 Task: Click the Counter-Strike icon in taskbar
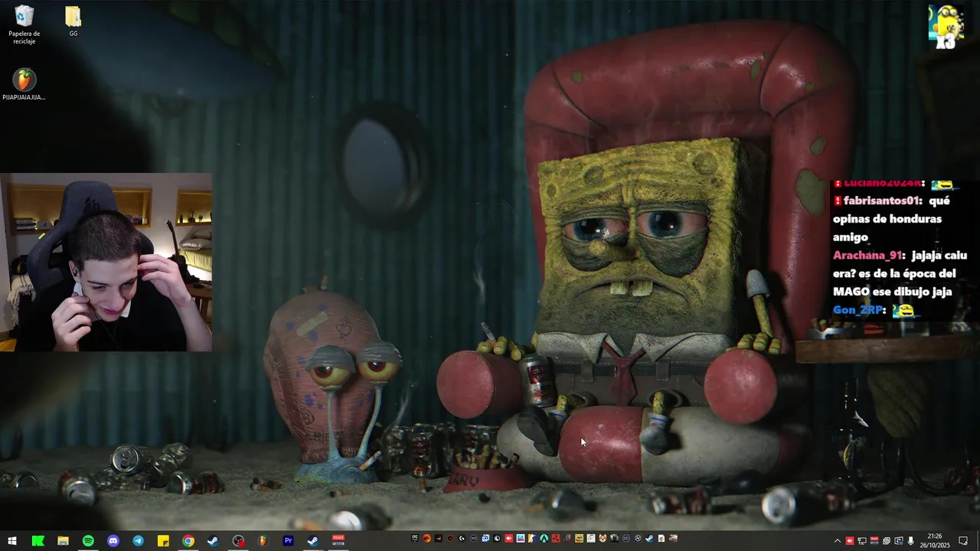point(532,538)
